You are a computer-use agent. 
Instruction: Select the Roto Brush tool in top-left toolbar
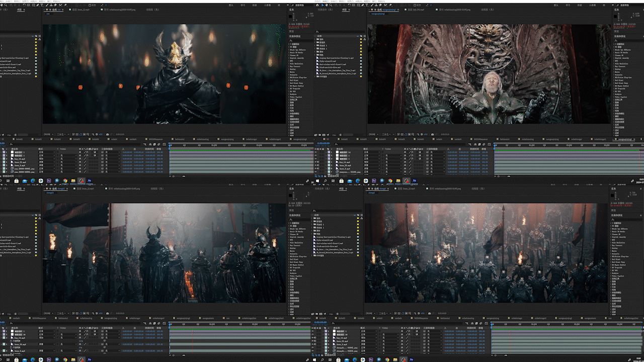(x=60, y=5)
